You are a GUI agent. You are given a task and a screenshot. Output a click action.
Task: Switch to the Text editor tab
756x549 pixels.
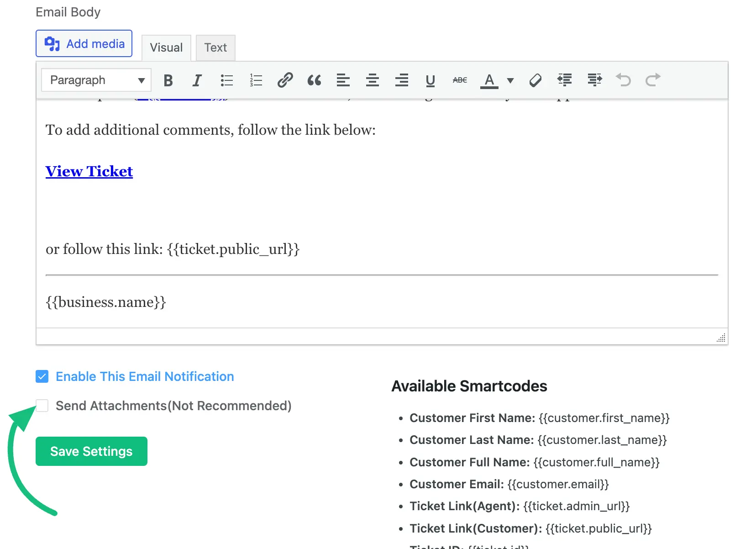click(x=215, y=48)
